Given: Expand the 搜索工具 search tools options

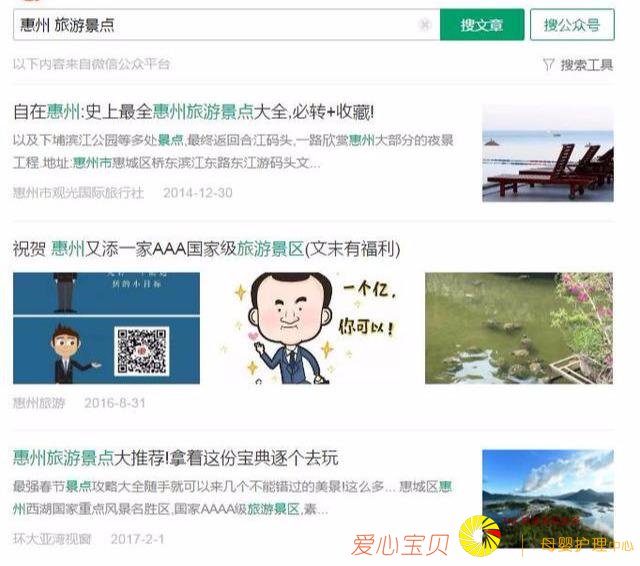Looking at the screenshot, I should point(578,64).
